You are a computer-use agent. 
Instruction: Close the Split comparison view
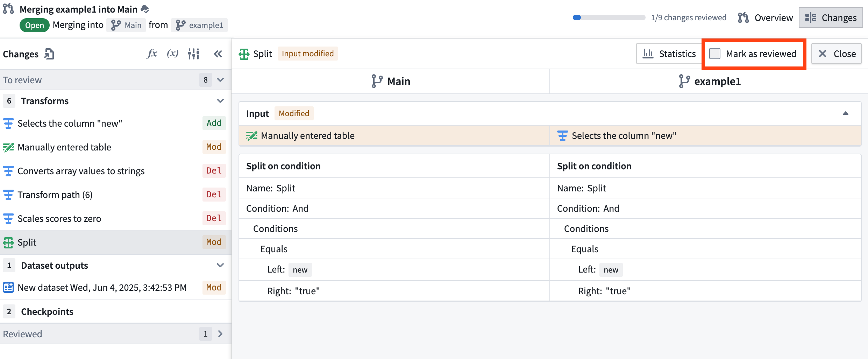pyautogui.click(x=836, y=54)
